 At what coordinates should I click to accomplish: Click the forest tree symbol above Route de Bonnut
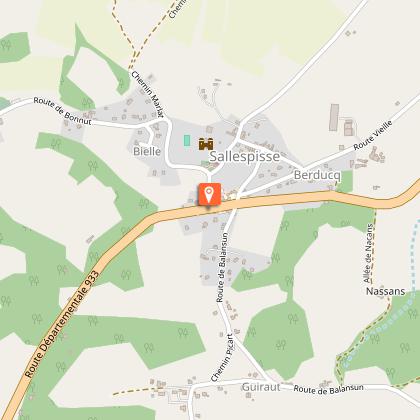coord(87,102)
